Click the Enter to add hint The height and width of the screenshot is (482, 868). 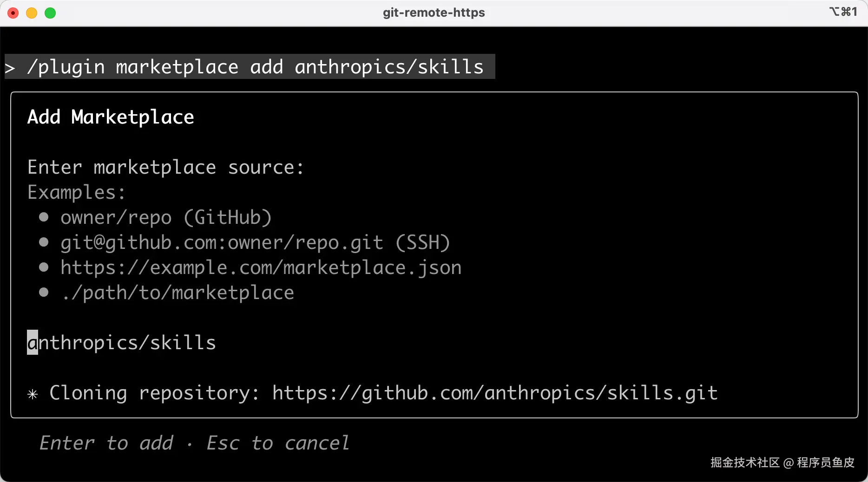tap(106, 443)
